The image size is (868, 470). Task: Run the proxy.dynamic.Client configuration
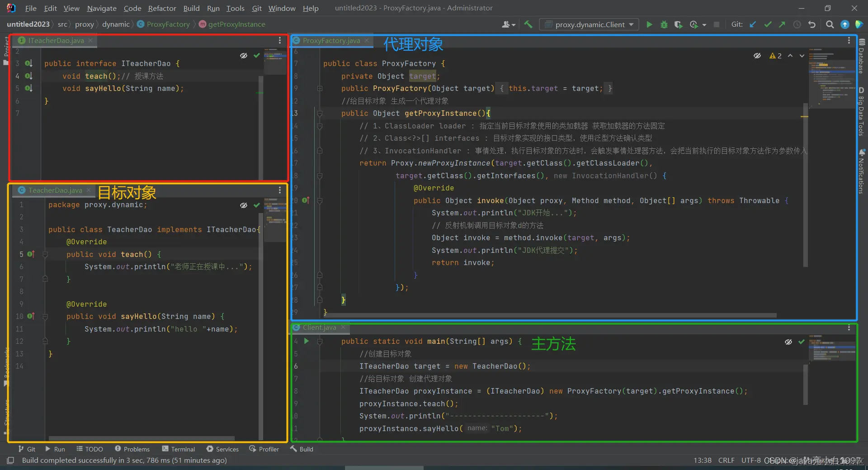coord(649,24)
